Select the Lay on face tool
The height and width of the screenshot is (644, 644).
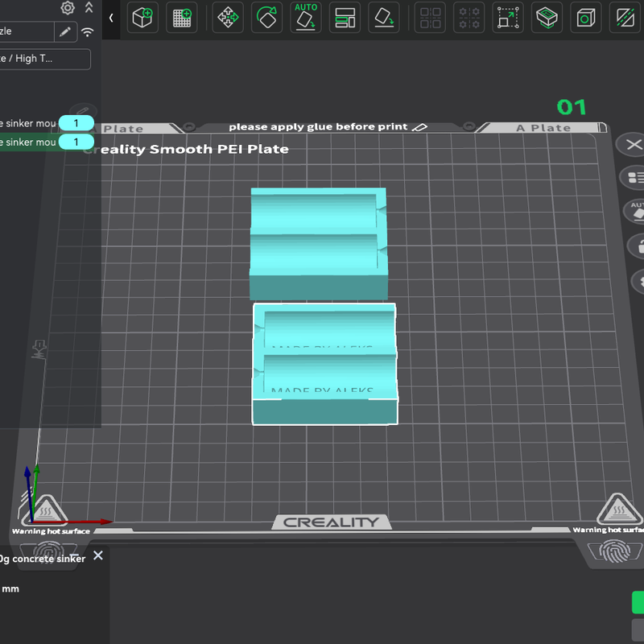pos(384,18)
